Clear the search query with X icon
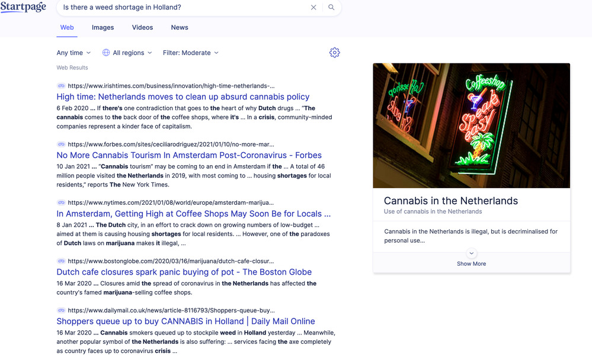 coord(313,8)
